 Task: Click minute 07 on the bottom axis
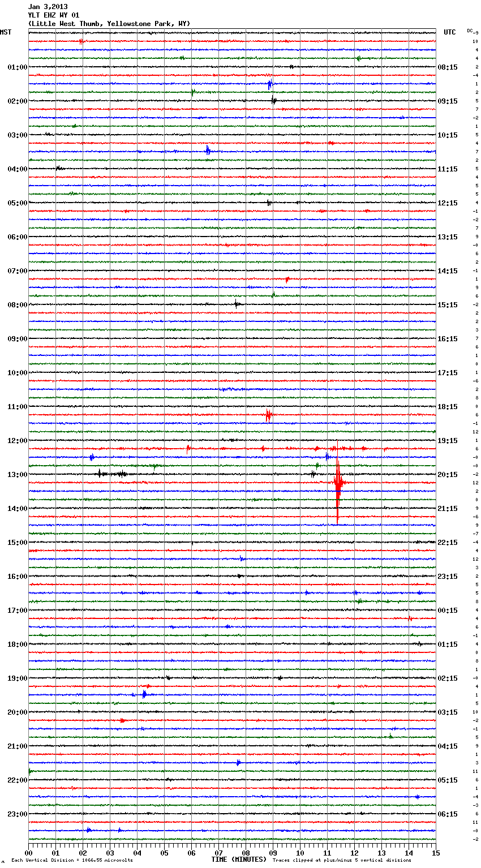(x=218, y=853)
